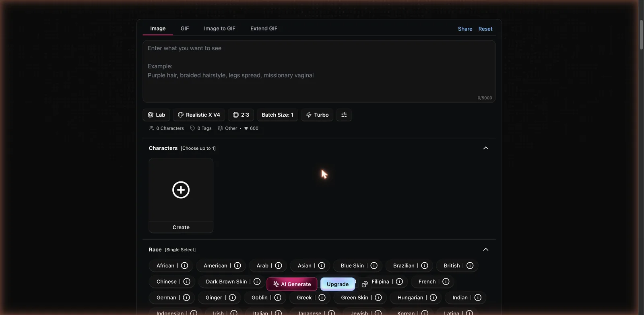Toggle Turbo mode
The width and height of the screenshot is (644, 315).
[x=317, y=115]
